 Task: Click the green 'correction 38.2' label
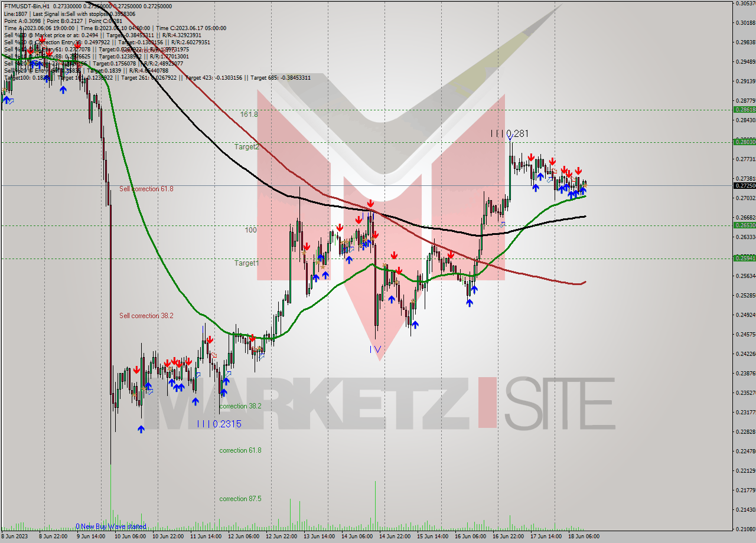click(240, 407)
